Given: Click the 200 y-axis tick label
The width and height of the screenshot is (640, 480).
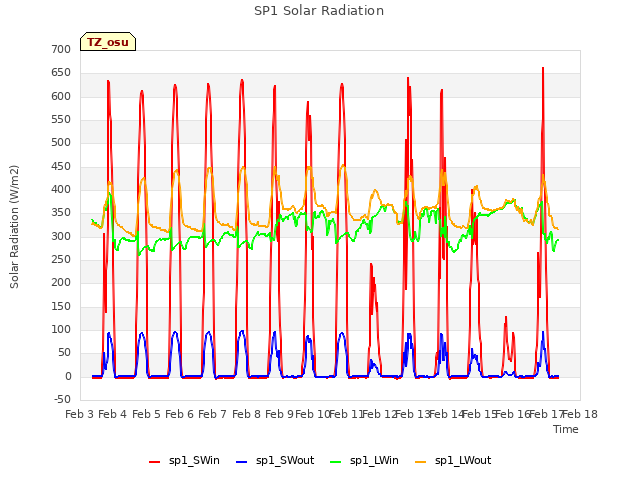Looking at the screenshot, I should [x=61, y=282].
